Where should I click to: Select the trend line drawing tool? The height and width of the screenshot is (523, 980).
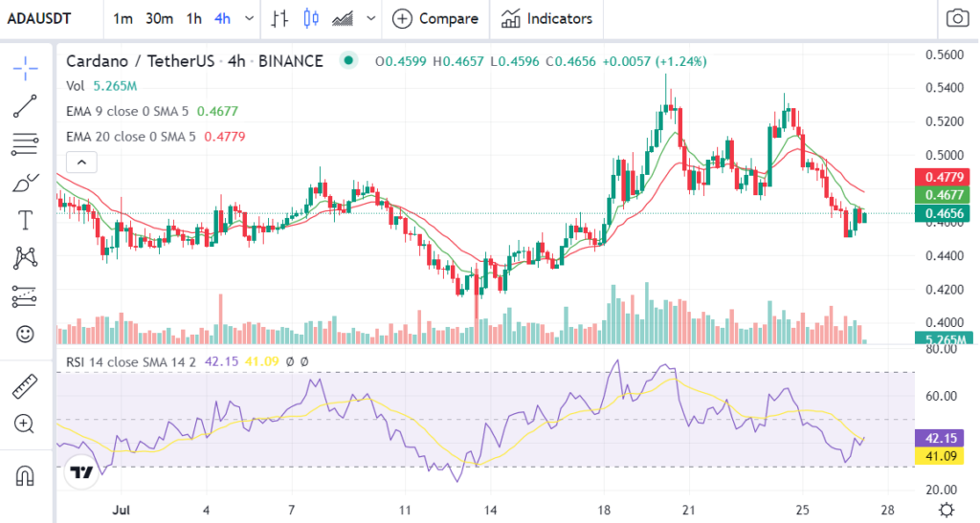pos(25,107)
